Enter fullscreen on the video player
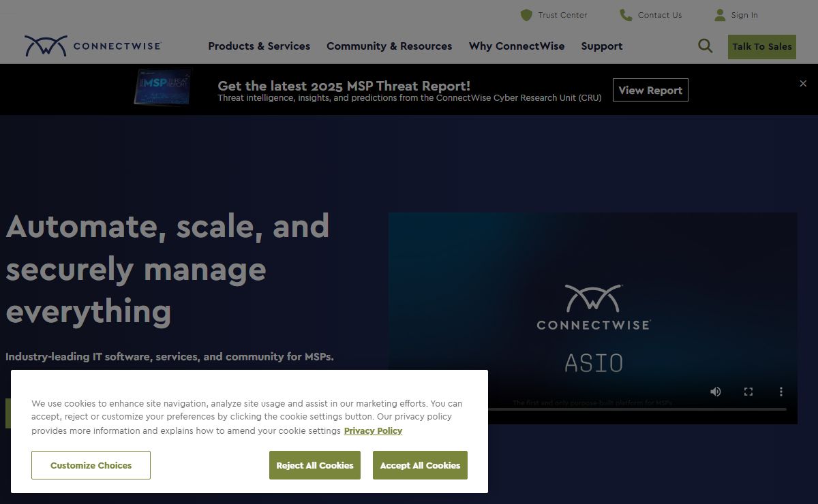The width and height of the screenshot is (818, 504). (748, 392)
